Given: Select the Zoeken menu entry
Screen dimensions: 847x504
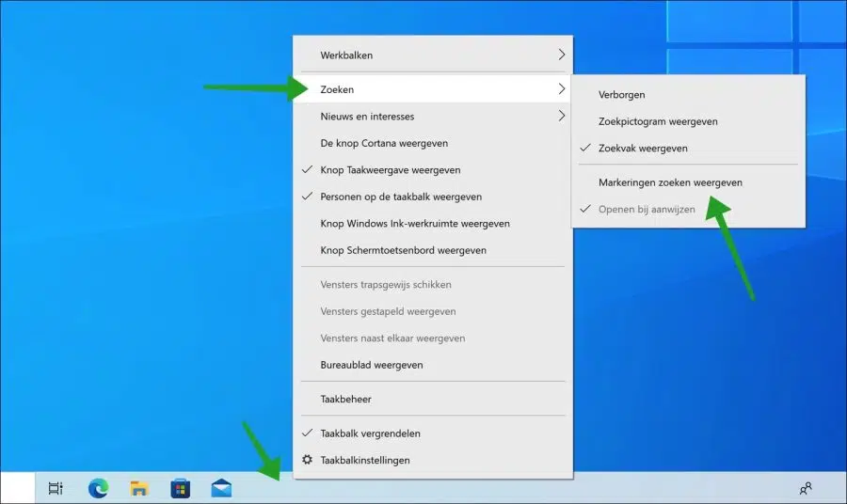Looking at the screenshot, I should click(x=433, y=89).
